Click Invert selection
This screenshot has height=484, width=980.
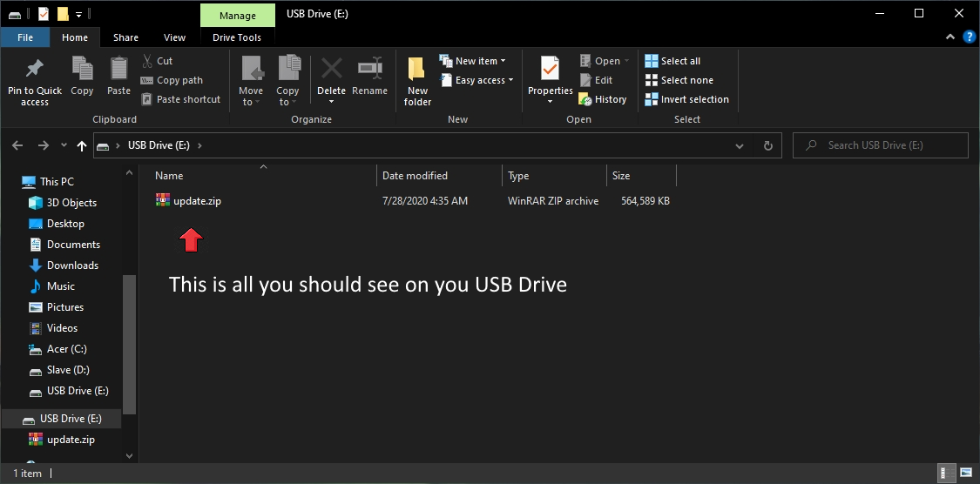[x=686, y=99]
